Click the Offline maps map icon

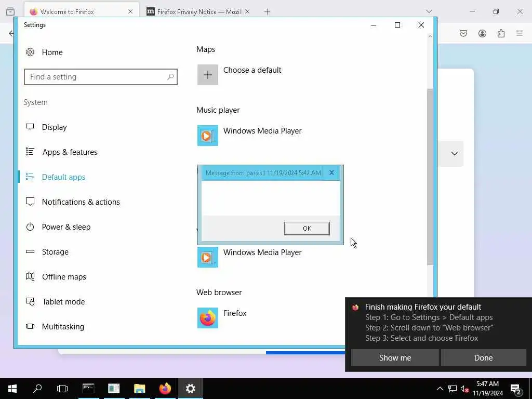(x=30, y=276)
